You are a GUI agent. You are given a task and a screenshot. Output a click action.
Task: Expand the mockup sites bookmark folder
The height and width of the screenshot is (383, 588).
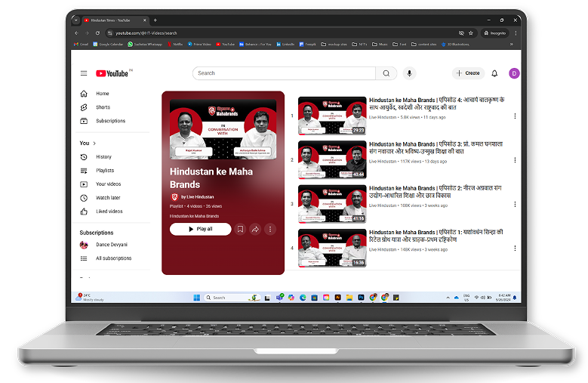(334, 45)
